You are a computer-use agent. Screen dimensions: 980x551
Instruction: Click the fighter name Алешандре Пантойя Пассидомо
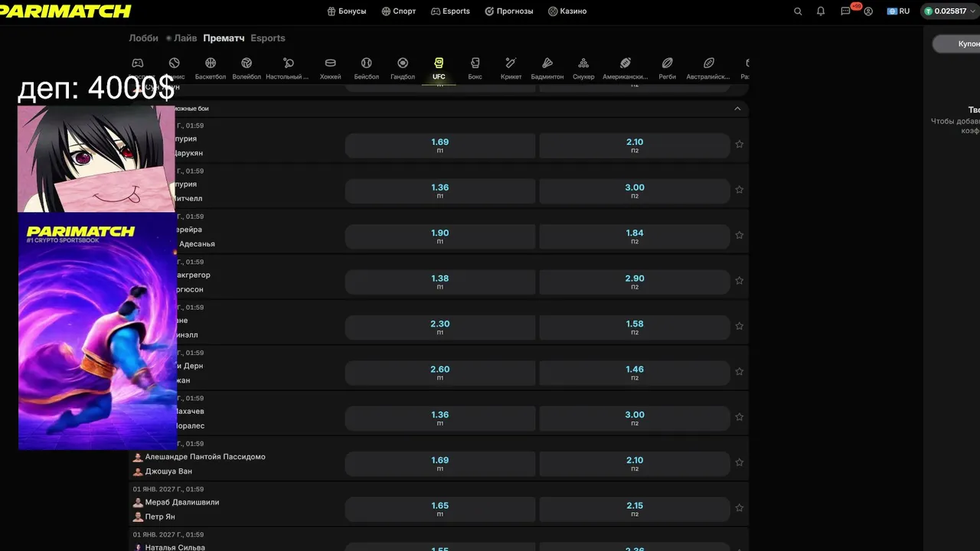(205, 457)
